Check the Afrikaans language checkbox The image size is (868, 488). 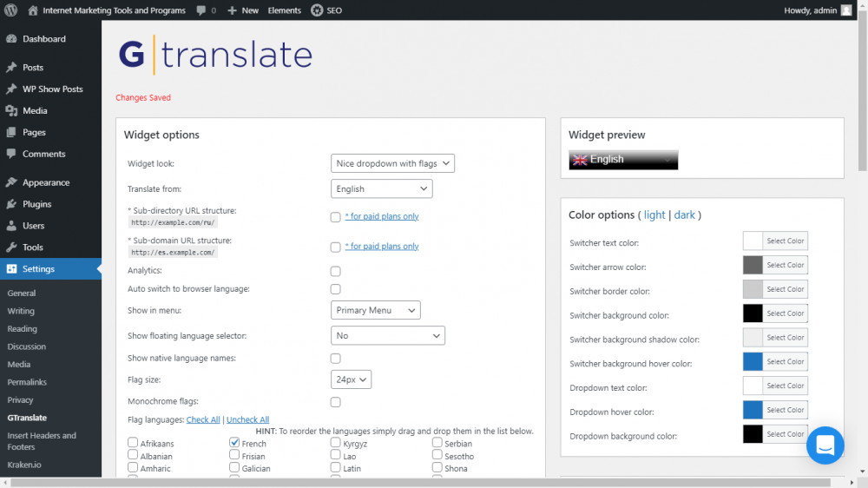tap(132, 442)
